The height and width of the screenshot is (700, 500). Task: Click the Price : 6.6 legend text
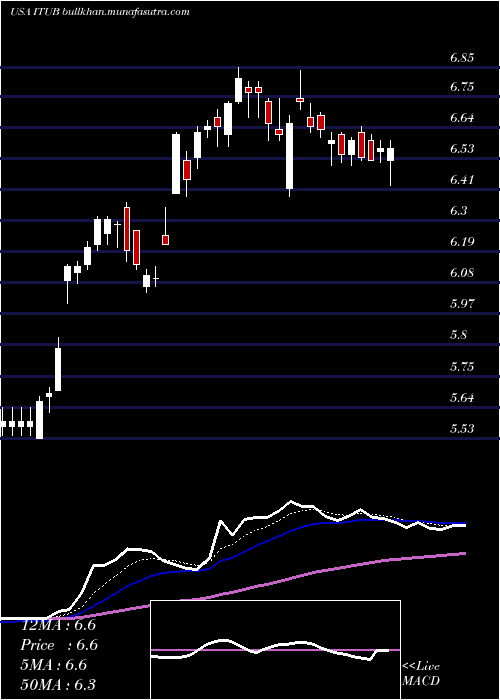click(x=59, y=645)
